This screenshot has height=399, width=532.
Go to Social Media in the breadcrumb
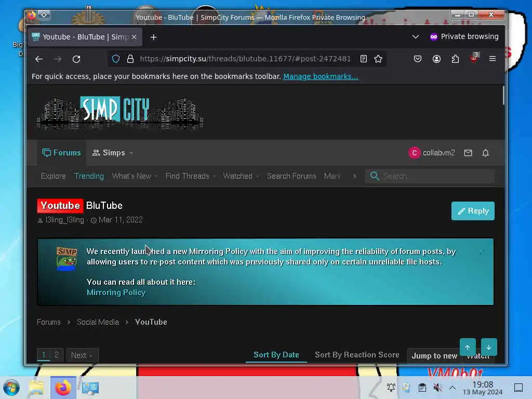(98, 322)
